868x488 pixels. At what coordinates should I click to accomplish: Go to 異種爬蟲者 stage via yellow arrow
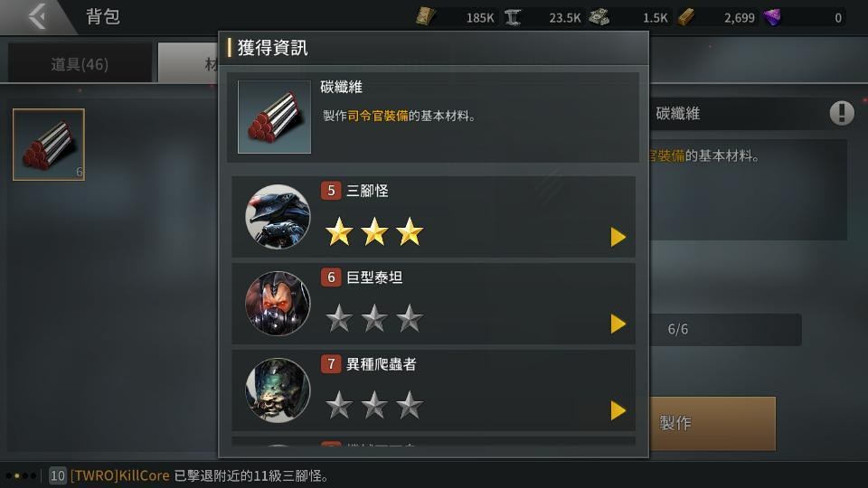click(x=618, y=410)
